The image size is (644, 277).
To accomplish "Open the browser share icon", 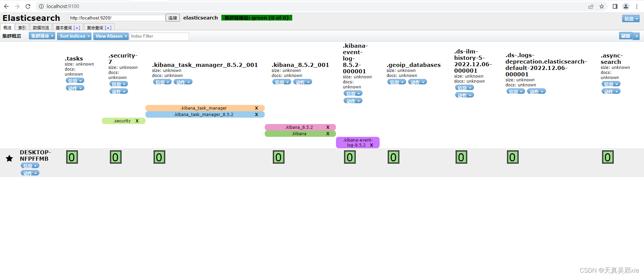I will point(591,6).
